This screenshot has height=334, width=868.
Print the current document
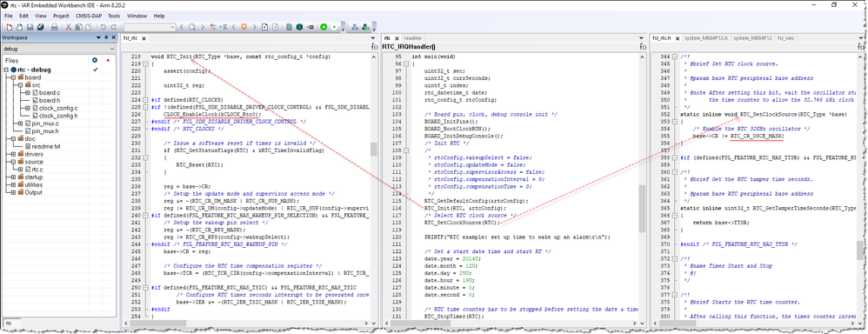tap(54, 27)
